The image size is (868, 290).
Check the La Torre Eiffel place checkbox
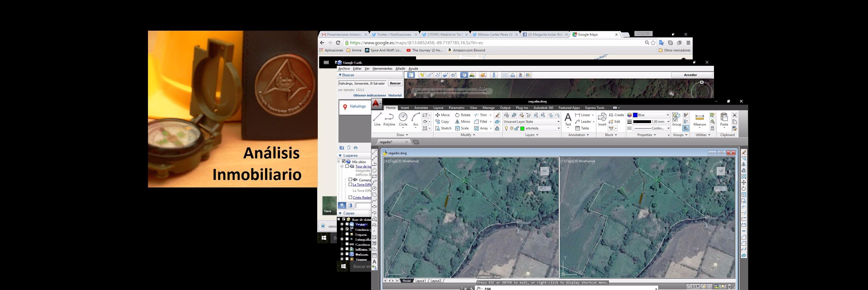[x=350, y=184]
